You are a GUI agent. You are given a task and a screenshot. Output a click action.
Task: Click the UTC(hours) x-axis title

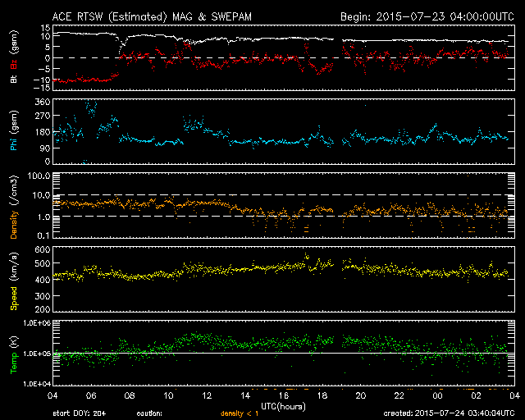point(284,405)
